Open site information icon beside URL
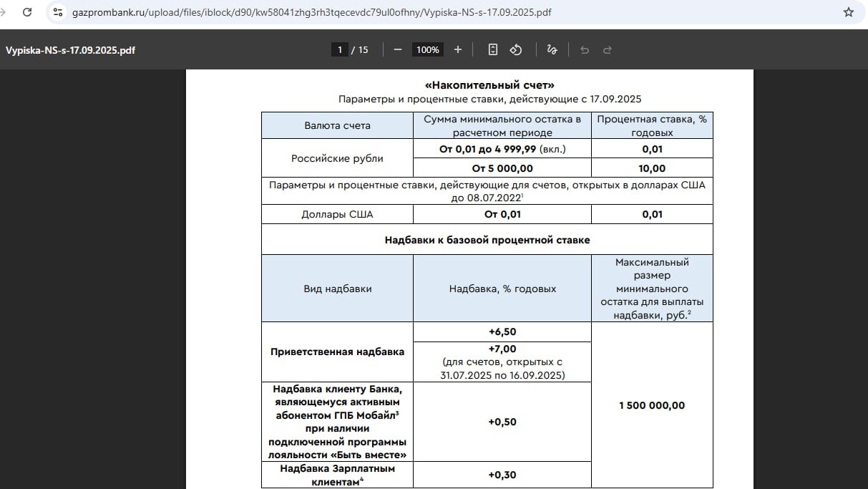 pos(58,12)
